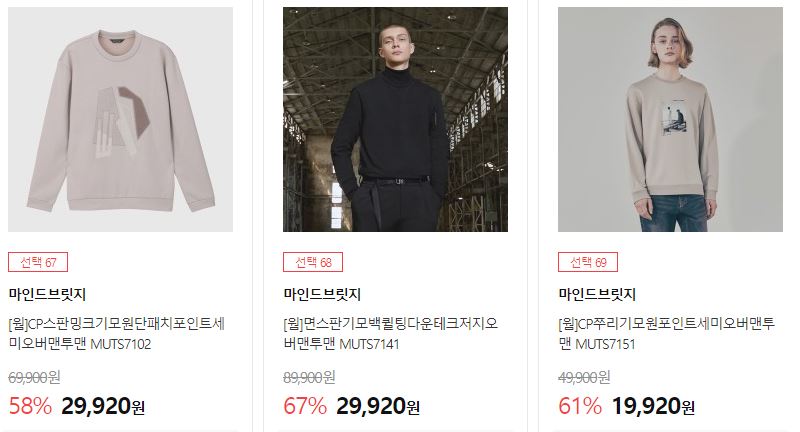Open the beige patch-point sweatshirt product image
The image size is (800, 432).
point(120,119)
